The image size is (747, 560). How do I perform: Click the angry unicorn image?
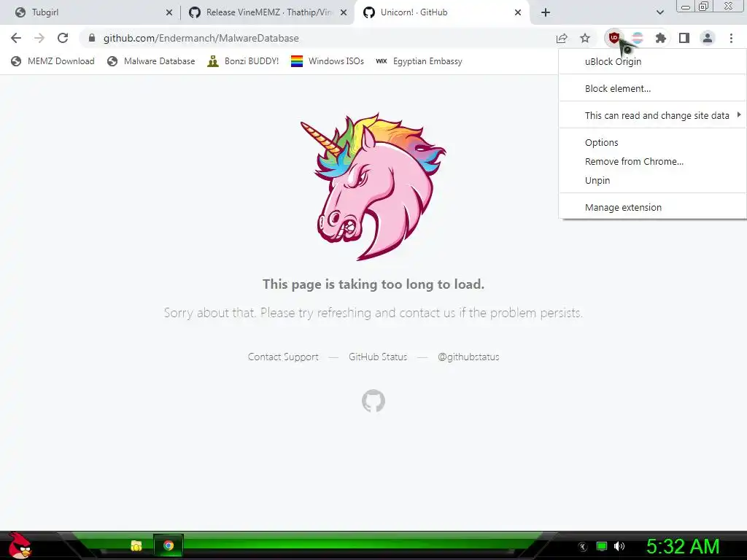(373, 187)
